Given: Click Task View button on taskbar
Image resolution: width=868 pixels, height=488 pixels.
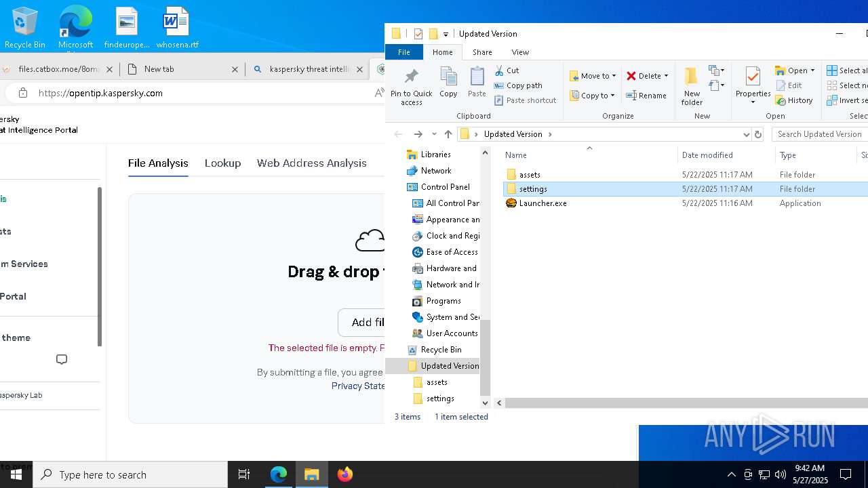Looking at the screenshot, I should (x=244, y=474).
